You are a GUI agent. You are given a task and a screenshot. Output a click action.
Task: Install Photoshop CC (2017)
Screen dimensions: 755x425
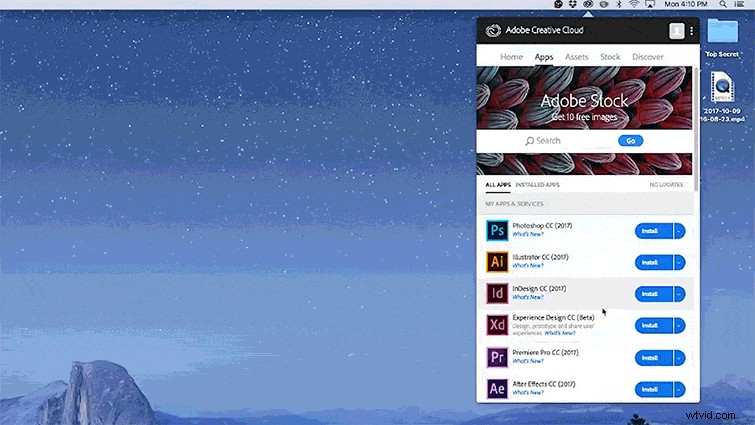653,231
